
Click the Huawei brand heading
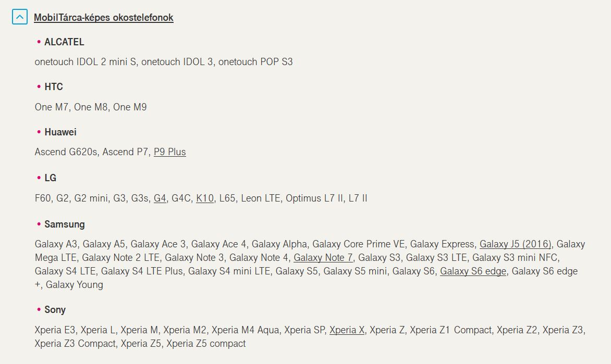tap(60, 132)
